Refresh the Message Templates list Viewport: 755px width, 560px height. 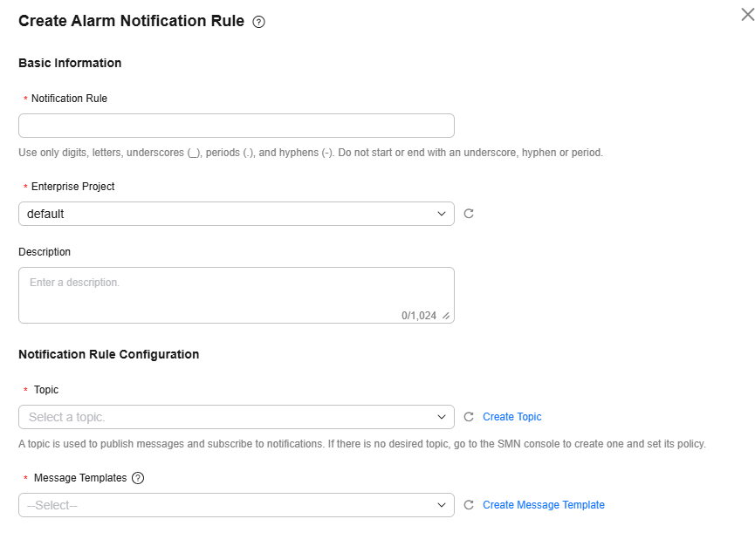tap(469, 505)
